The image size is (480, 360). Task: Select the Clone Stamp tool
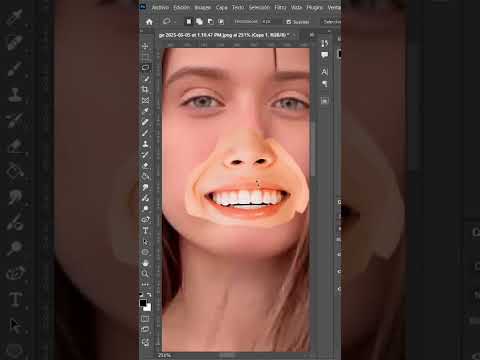pos(145,144)
